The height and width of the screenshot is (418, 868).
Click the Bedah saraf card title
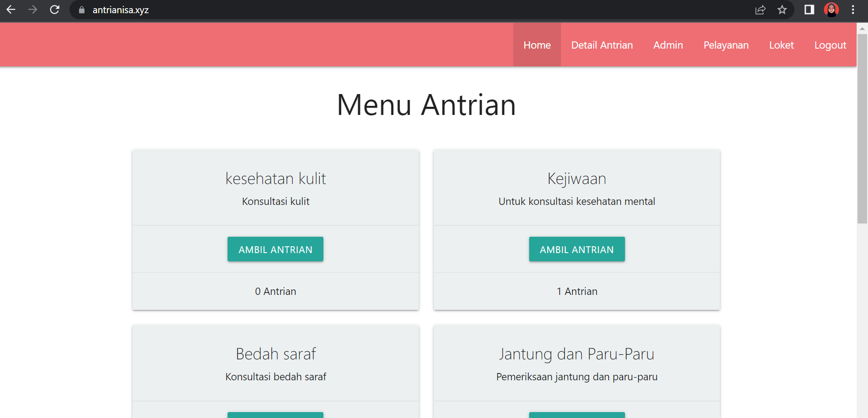click(276, 354)
